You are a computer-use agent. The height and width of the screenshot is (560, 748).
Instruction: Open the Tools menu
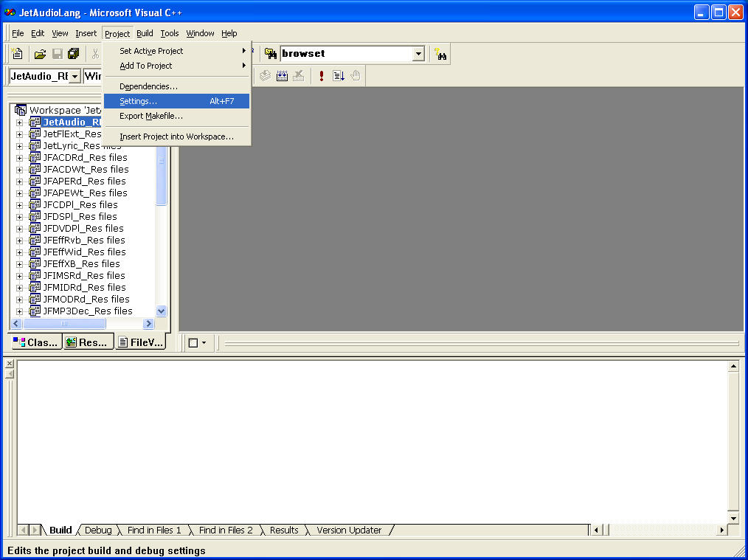170,33
